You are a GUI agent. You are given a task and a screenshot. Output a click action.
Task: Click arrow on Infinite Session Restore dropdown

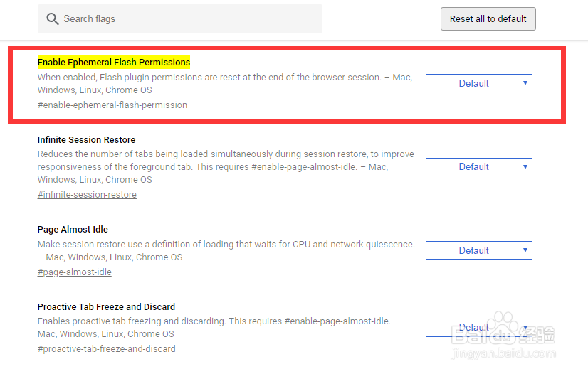tap(525, 166)
